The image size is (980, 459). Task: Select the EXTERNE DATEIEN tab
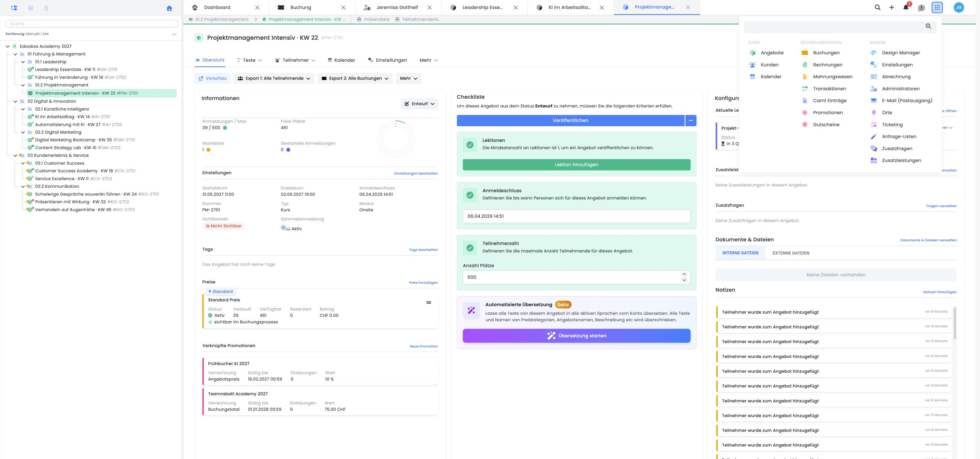tap(791, 253)
